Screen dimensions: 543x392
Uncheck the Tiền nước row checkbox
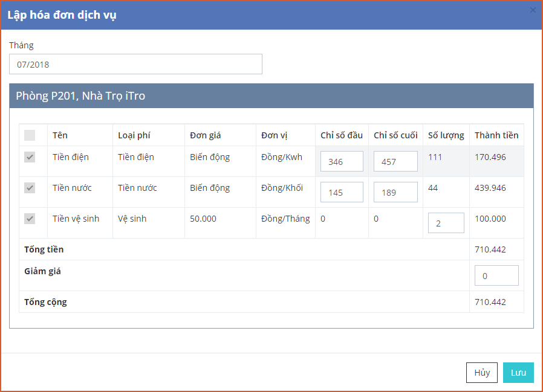[30, 188]
